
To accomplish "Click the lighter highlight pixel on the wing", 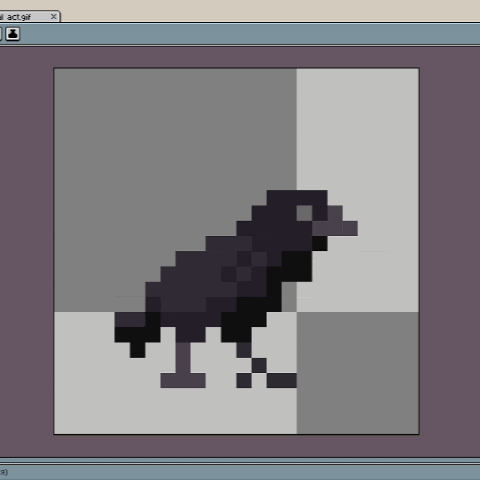I will [259, 259].
